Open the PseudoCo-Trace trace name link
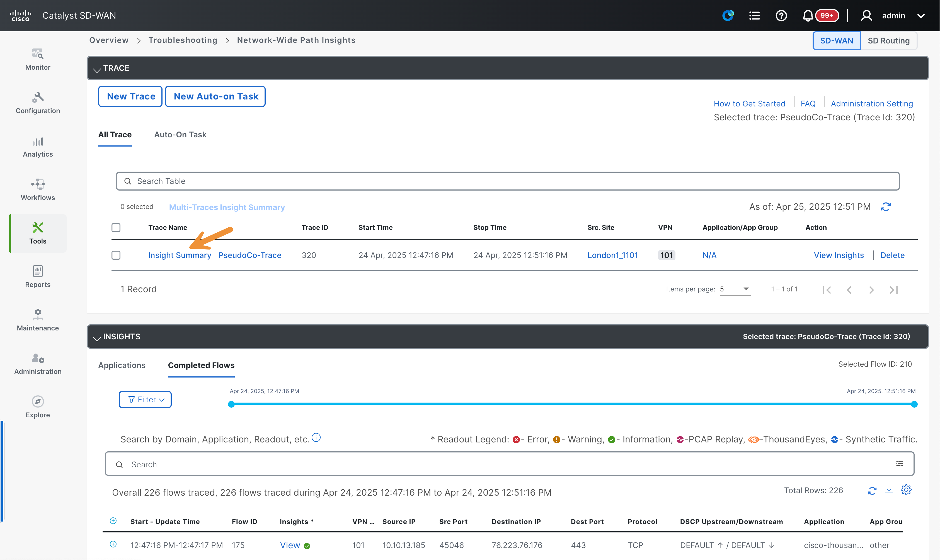940x560 pixels. [250, 255]
